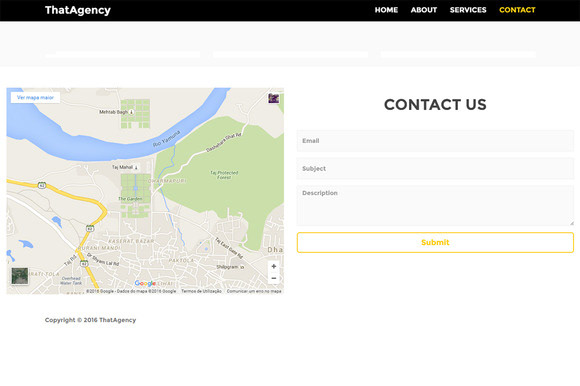Zoom in on the map
The height and width of the screenshot is (386, 580).
(x=274, y=266)
